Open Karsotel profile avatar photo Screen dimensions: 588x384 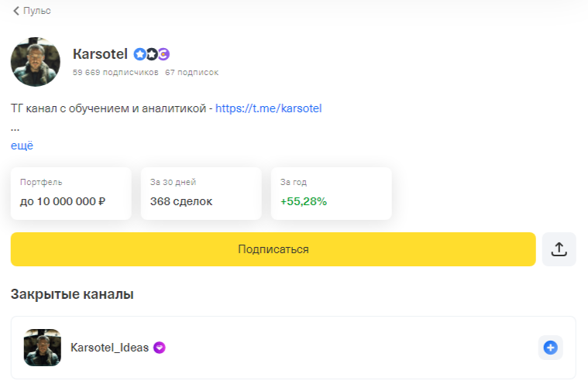pyautogui.click(x=36, y=62)
